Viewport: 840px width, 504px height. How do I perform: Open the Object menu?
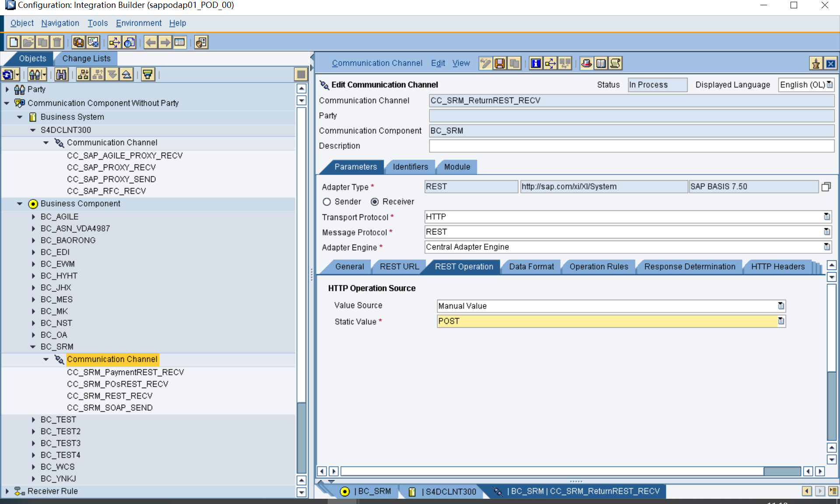pos(22,23)
